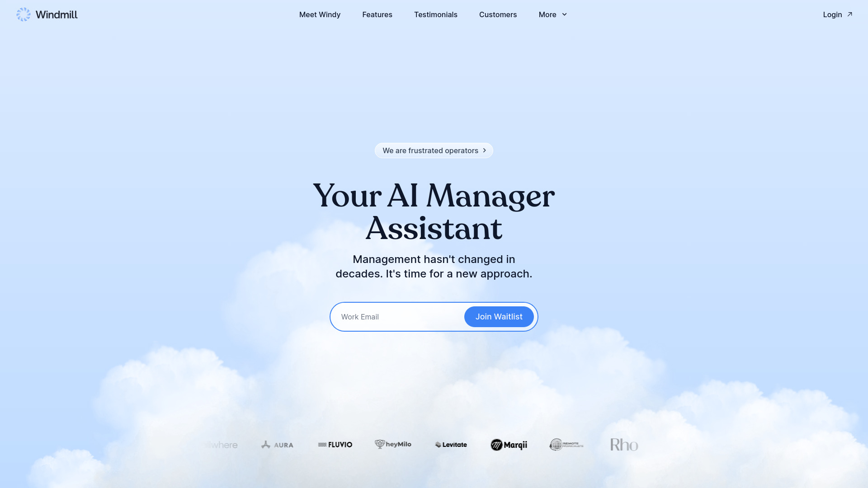Expand the frustrated operators banner

click(434, 150)
